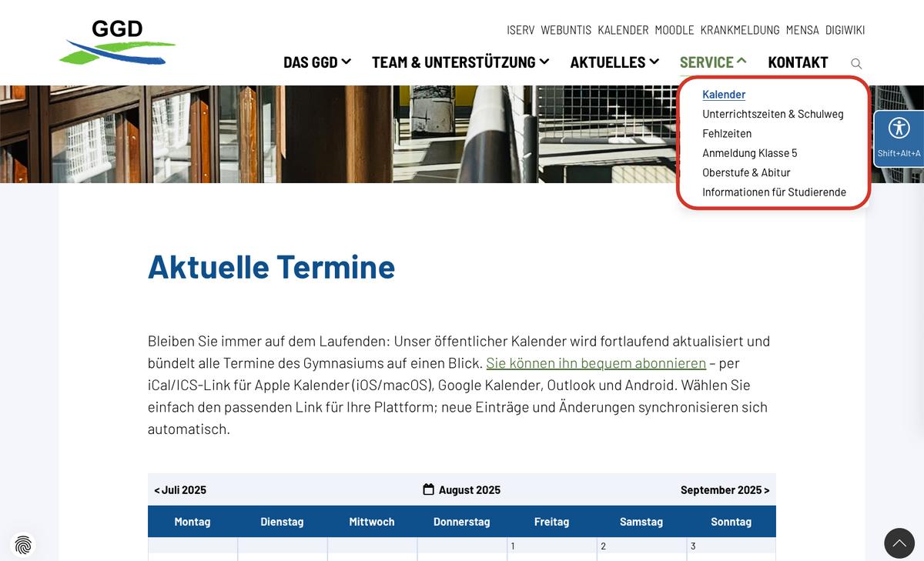Open the accessibility options widget
The width and height of the screenshot is (924, 561).
(899, 135)
